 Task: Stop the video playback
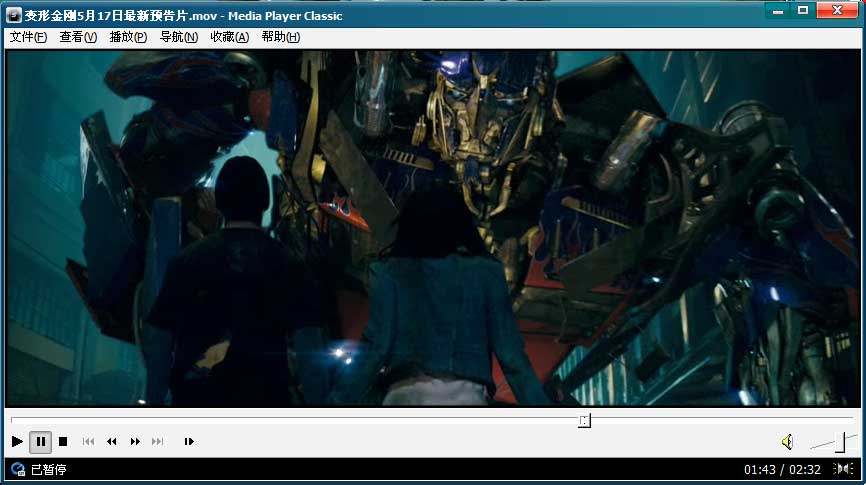click(63, 441)
